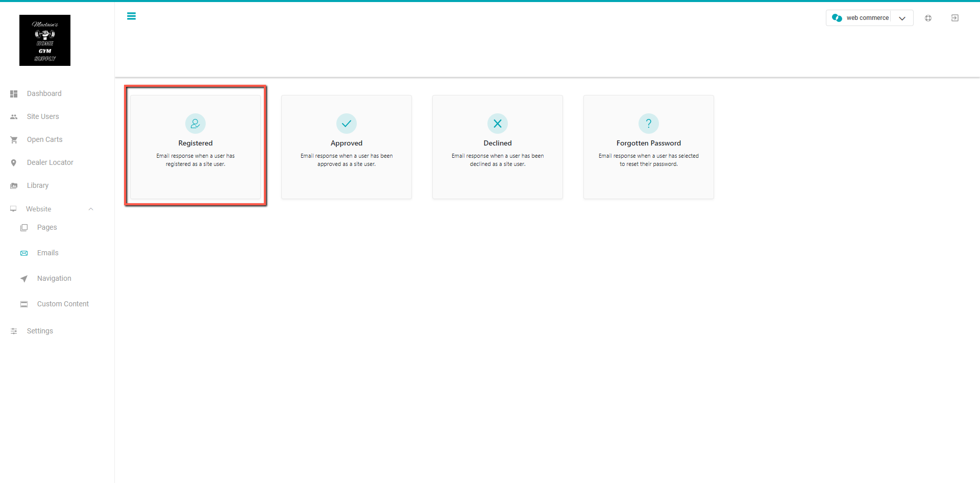Click the Dashboard grid icon

click(x=14, y=94)
